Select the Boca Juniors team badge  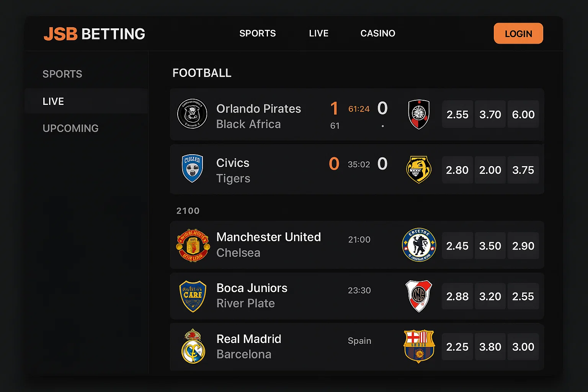[193, 296]
